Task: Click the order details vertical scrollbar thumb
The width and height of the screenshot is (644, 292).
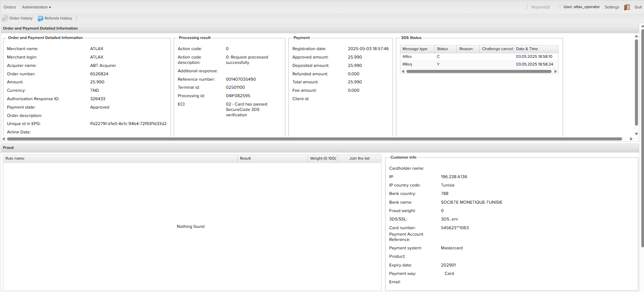Action: [636, 82]
